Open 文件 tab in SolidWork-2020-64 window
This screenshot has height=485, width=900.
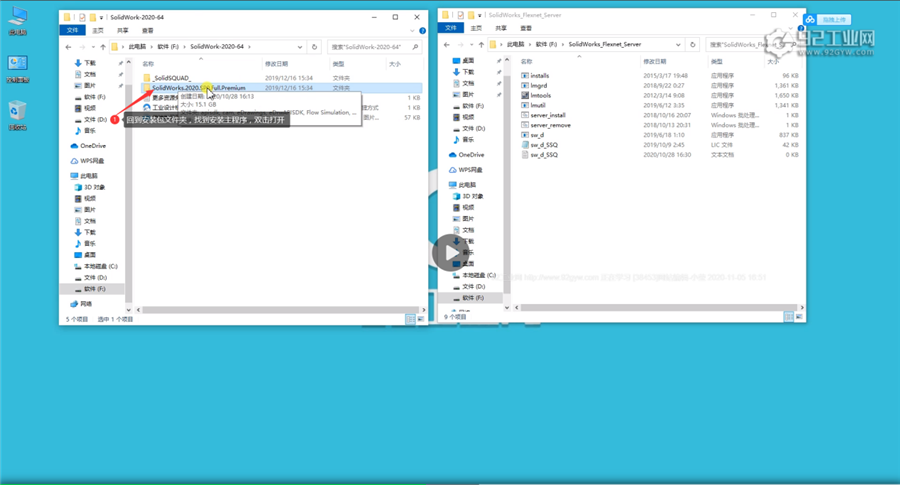point(72,30)
